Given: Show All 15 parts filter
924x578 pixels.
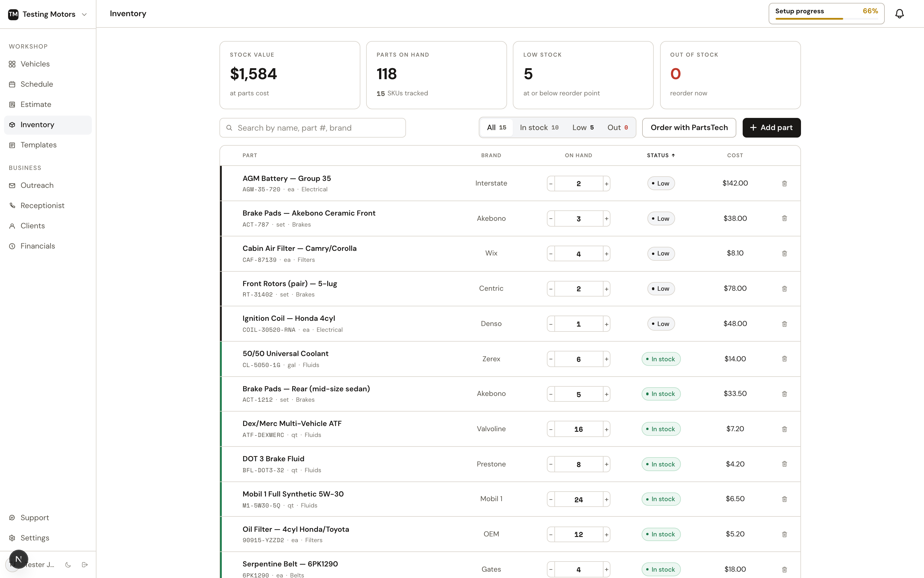Looking at the screenshot, I should [496, 127].
